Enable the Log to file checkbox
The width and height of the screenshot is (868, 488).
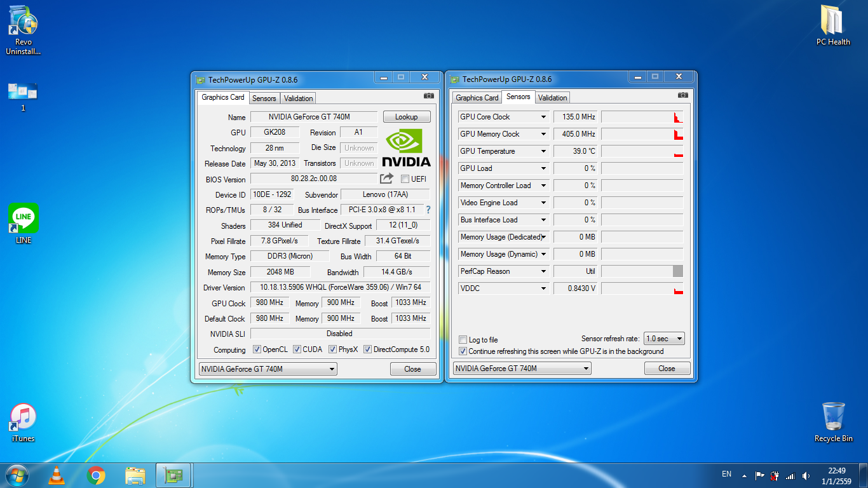coord(463,340)
